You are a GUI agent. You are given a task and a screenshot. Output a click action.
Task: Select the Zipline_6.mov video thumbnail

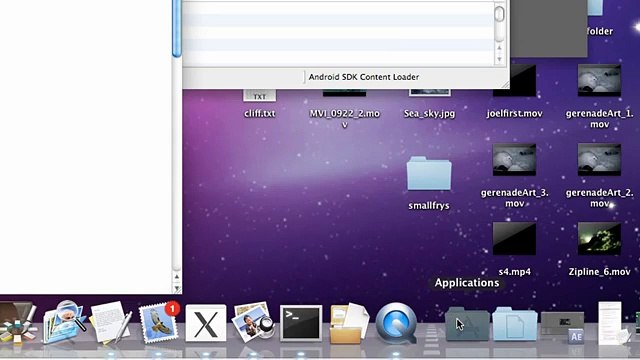tap(599, 239)
